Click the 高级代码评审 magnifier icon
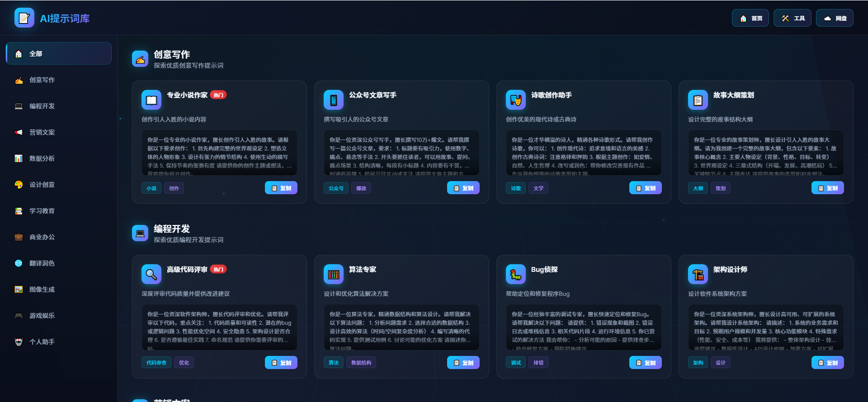 151,274
